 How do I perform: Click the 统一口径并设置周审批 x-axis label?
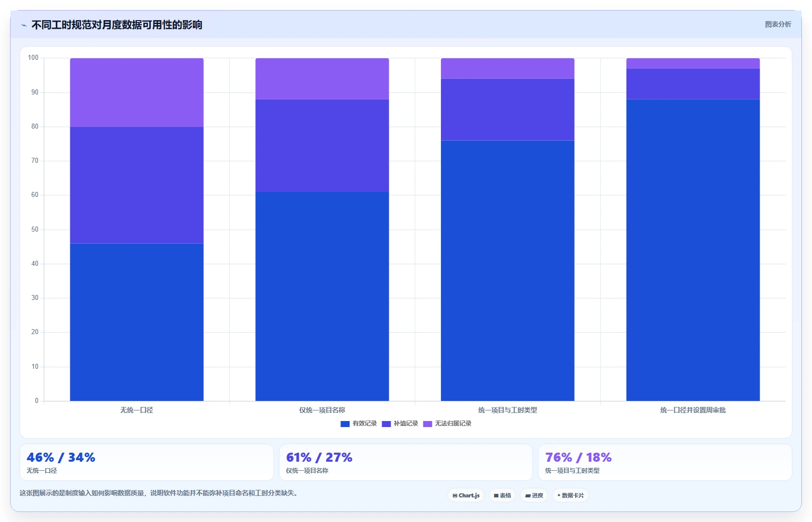[x=693, y=410]
